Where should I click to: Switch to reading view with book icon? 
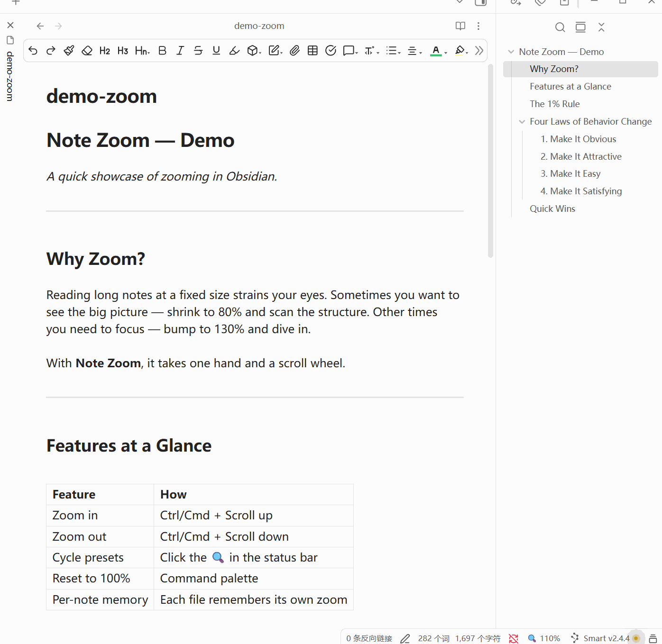tap(460, 26)
